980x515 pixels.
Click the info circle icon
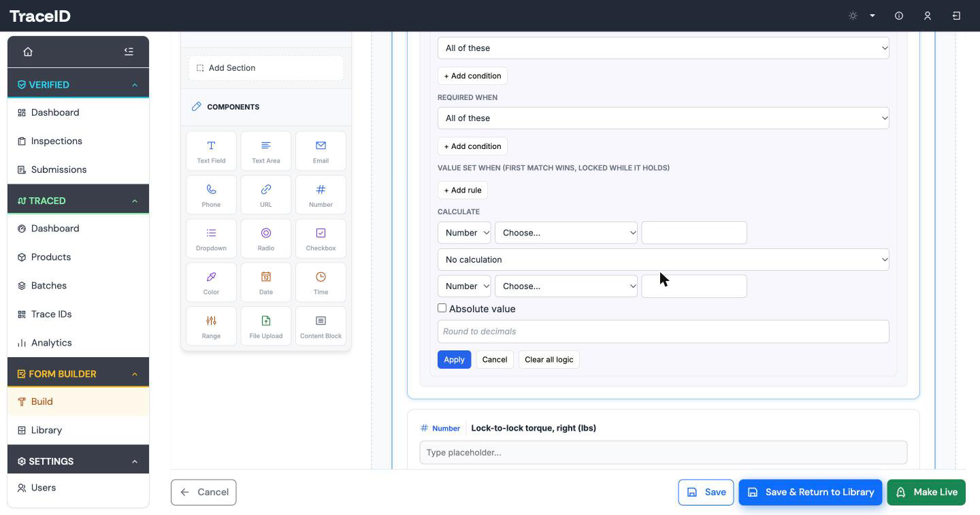point(899,16)
